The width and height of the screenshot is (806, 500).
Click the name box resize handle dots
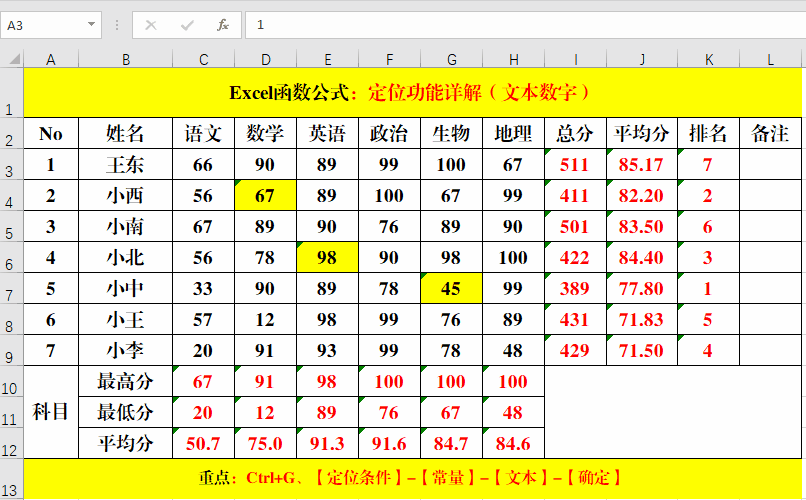[x=117, y=25]
